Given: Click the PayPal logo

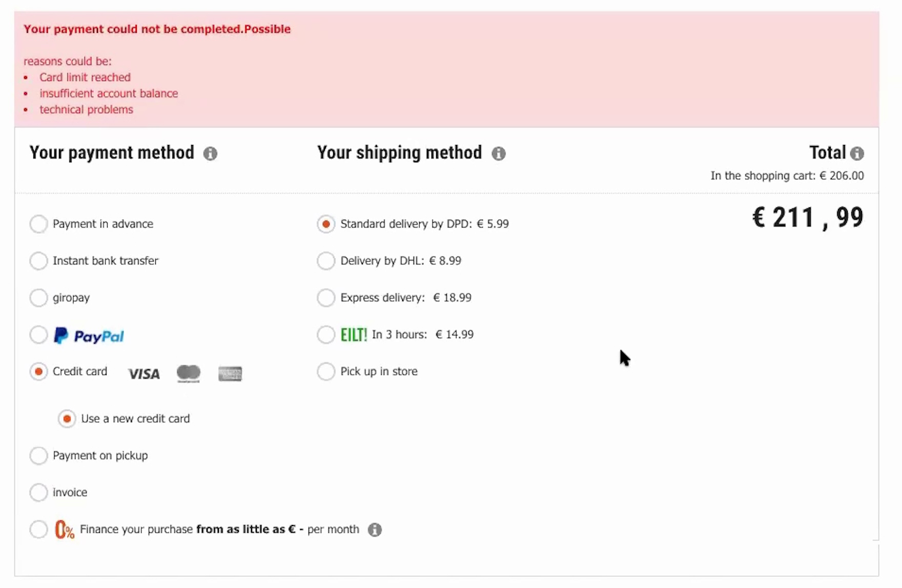Looking at the screenshot, I should (x=89, y=336).
